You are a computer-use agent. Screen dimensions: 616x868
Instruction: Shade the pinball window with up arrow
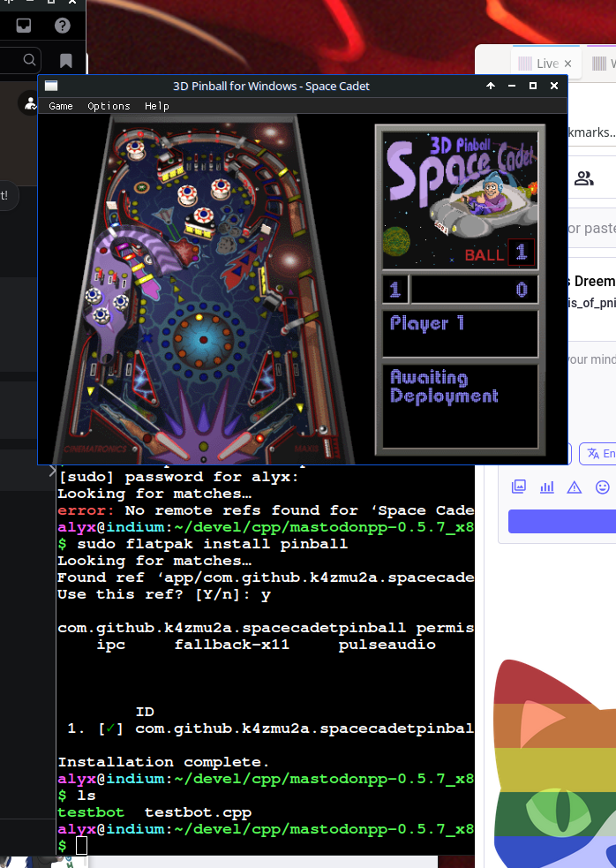491,86
